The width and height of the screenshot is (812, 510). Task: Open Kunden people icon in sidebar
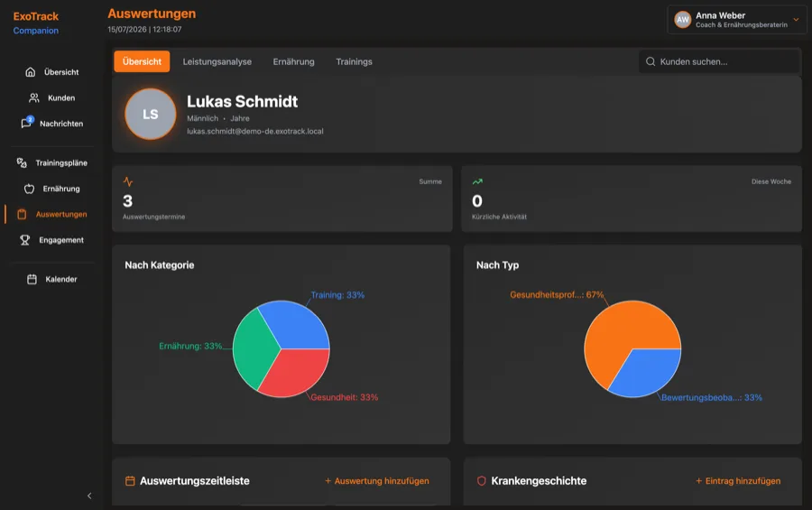(34, 98)
